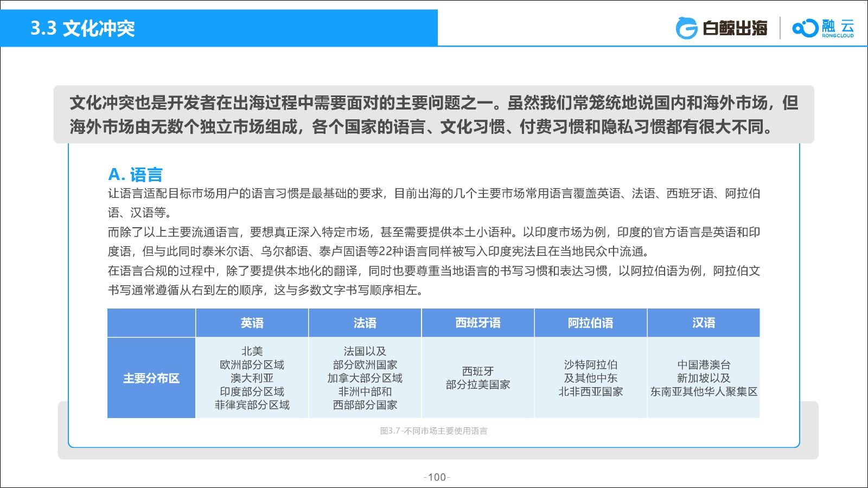Select the paragraph beginning '而除了以上主要流通语言'
Screen dimensions: 868x488
pyautogui.click(x=433, y=242)
